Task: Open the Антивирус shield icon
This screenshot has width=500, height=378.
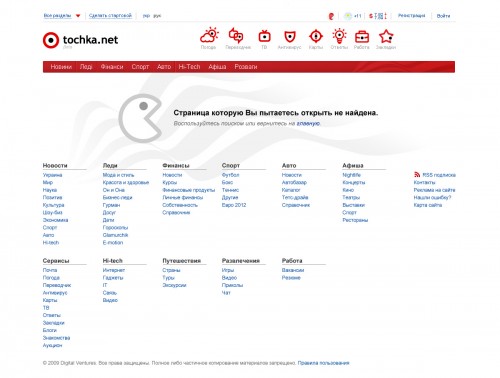Action: (290, 36)
